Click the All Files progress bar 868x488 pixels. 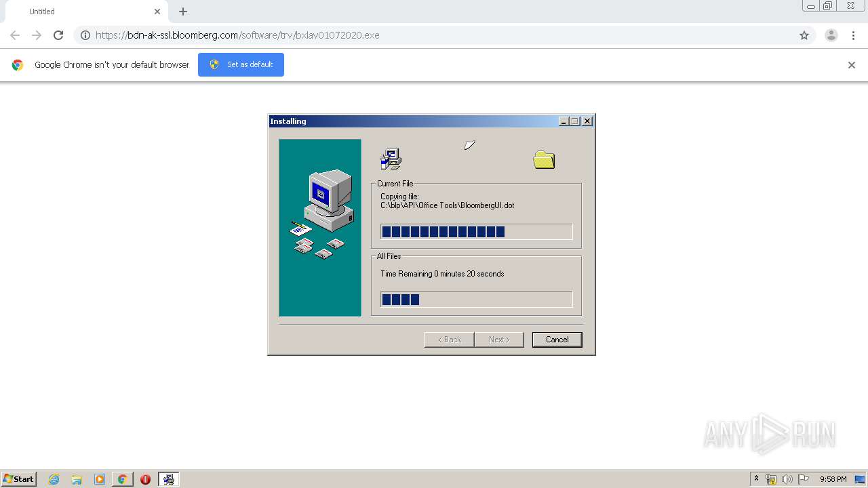477,300
